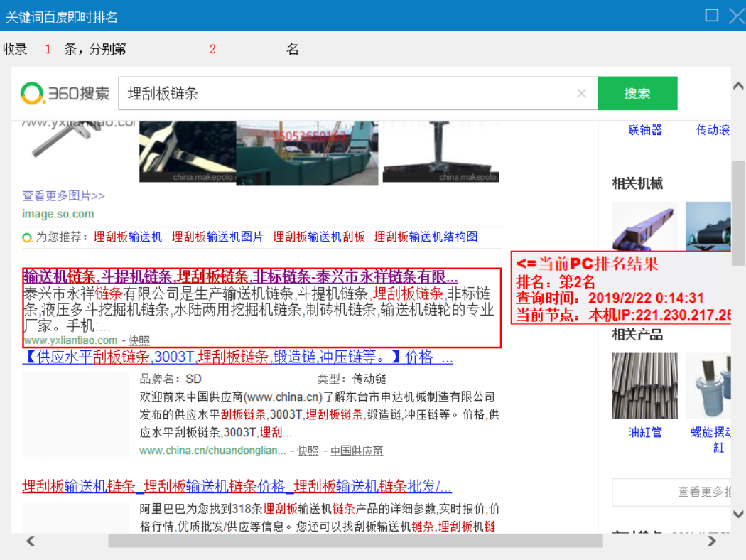Maximize the 关键词百度即时排名 window
The height and width of the screenshot is (560, 746).
click(712, 15)
